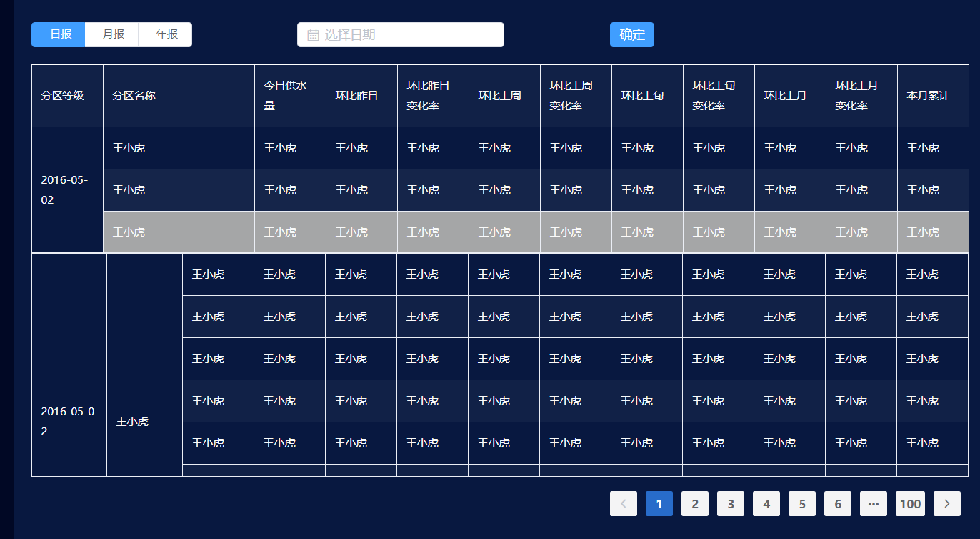Jump to page 6
The width and height of the screenshot is (980, 539).
[838, 504]
